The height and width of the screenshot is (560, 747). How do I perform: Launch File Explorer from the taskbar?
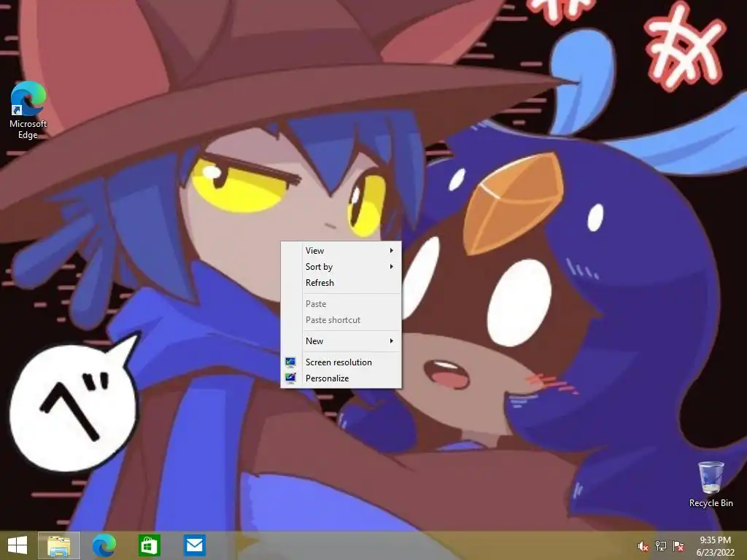coord(59,545)
